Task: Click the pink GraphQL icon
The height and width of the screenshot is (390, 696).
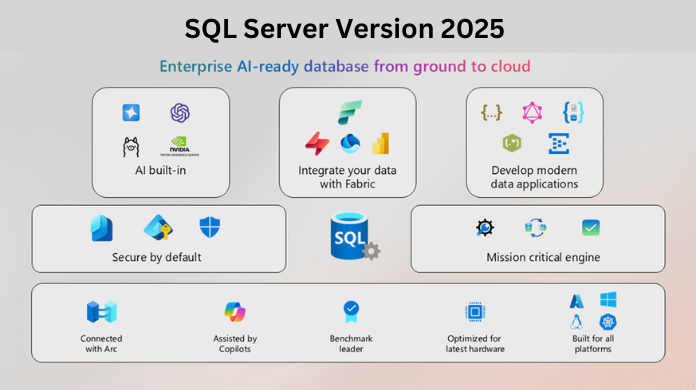Action: pyautogui.click(x=532, y=112)
